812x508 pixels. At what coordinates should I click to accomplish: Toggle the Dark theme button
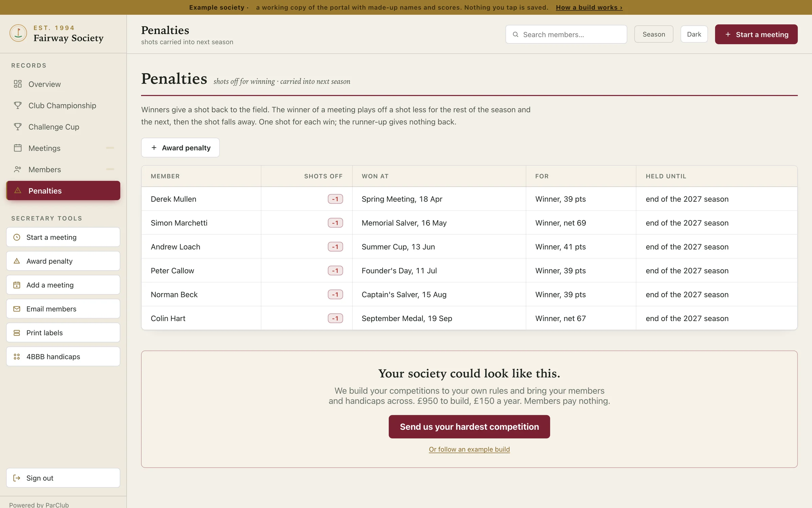click(694, 34)
